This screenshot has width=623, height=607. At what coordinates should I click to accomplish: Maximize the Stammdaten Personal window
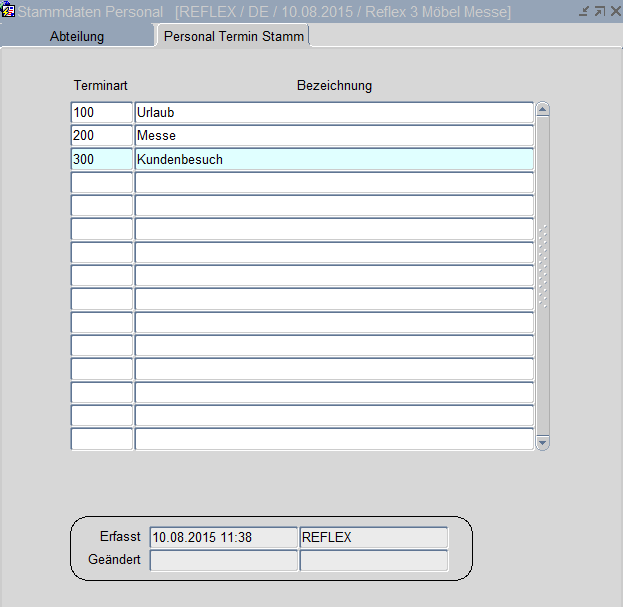coord(599,11)
